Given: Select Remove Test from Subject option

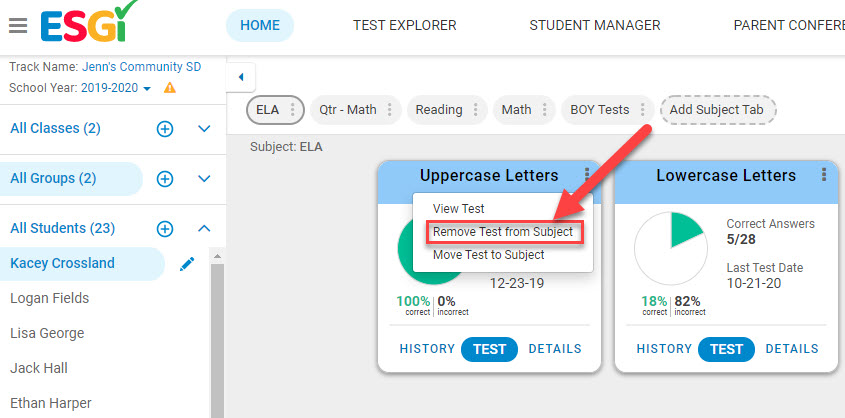Looking at the screenshot, I should tap(503, 232).
